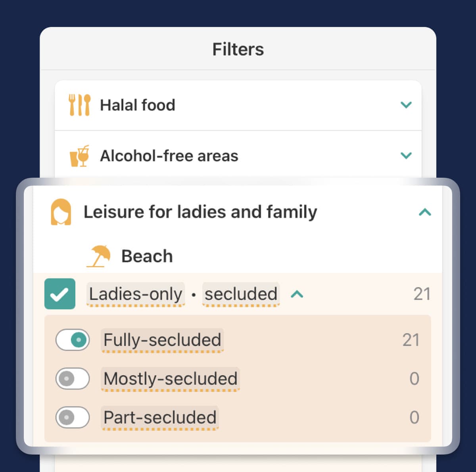
Task: Click the Alcohol-free areas drinks icon
Action: click(79, 156)
